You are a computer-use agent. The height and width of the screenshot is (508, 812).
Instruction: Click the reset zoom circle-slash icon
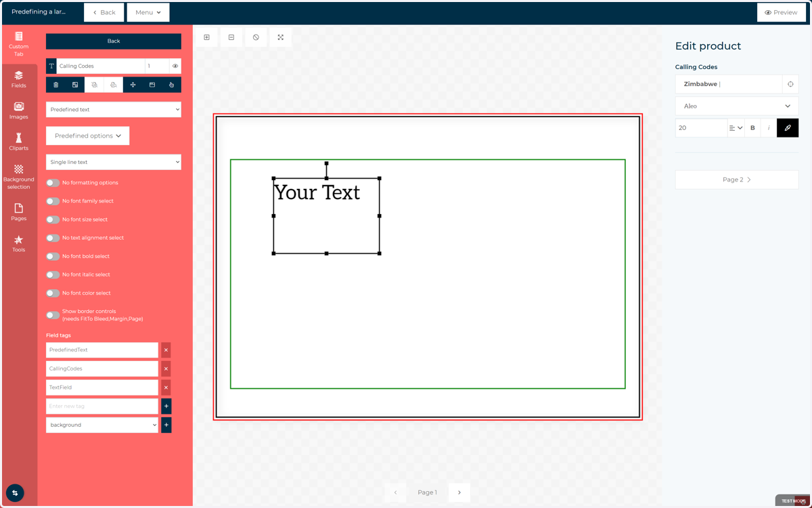coord(256,37)
